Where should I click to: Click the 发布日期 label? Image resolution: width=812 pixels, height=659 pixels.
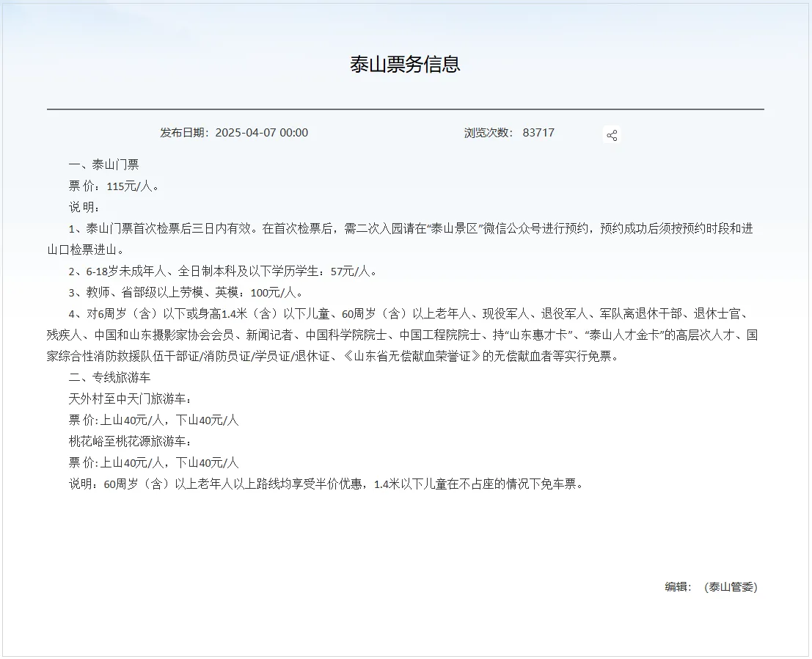[x=184, y=133]
